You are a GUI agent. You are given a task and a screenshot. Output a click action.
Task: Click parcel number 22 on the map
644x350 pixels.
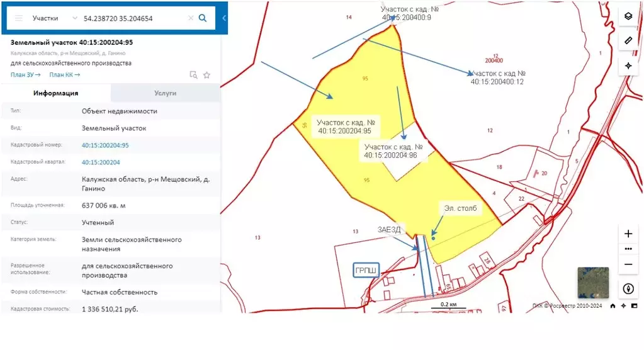521,199
